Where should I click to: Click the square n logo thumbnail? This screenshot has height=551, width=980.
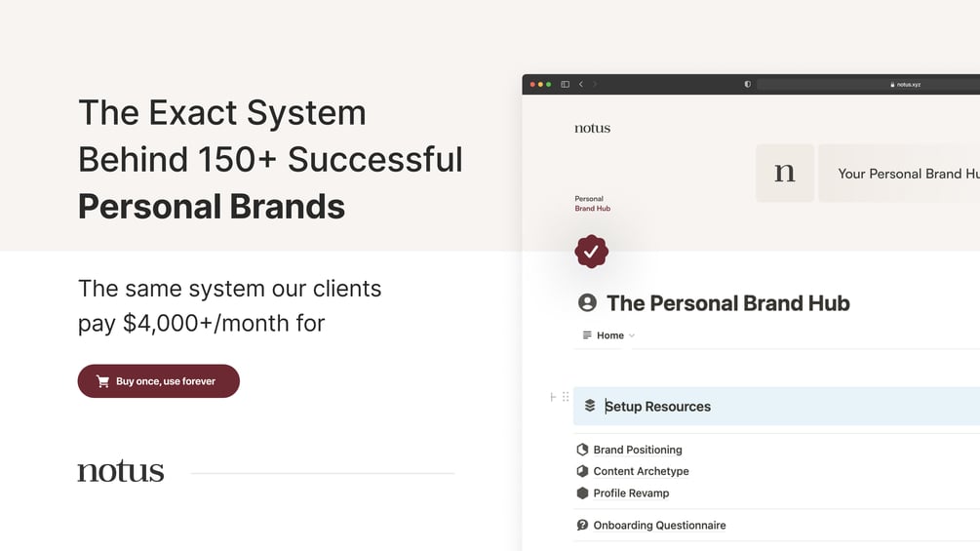[x=785, y=174]
